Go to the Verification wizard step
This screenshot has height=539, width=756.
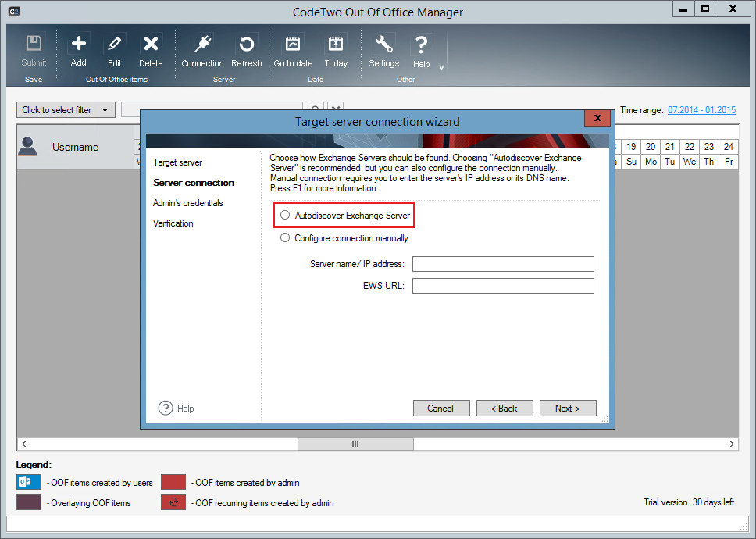[x=173, y=223]
